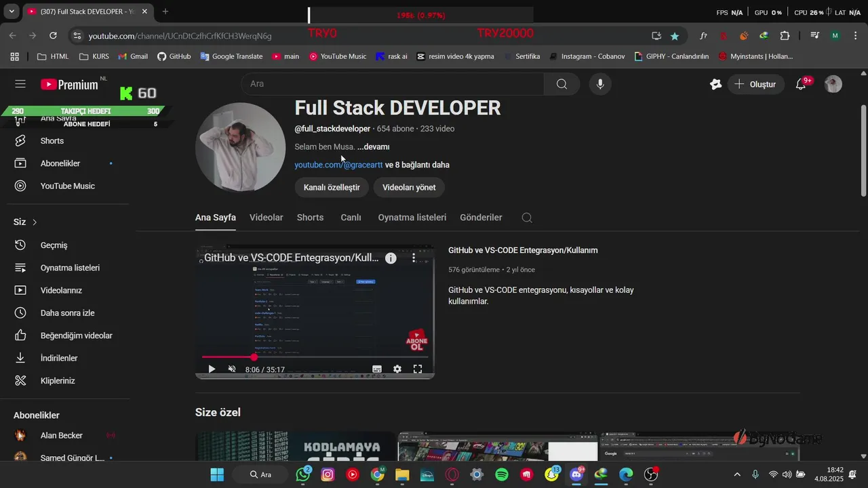This screenshot has width=868, height=488.
Task: Show hidden system tray icons
Action: click(x=737, y=474)
